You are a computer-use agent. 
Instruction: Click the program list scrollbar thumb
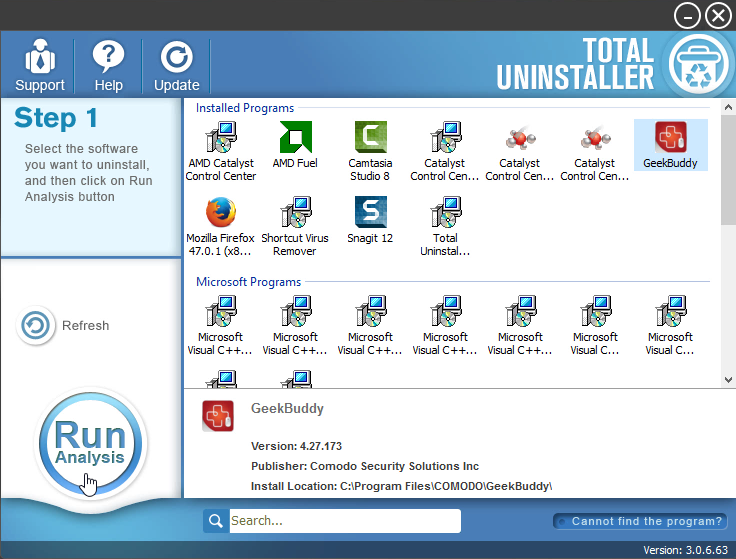pos(728,170)
